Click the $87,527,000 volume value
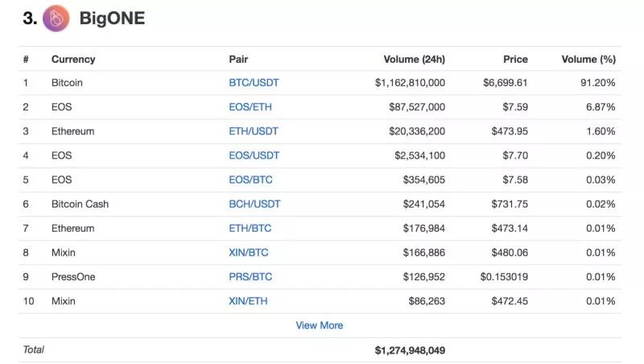The height and width of the screenshot is (364, 644). [417, 107]
